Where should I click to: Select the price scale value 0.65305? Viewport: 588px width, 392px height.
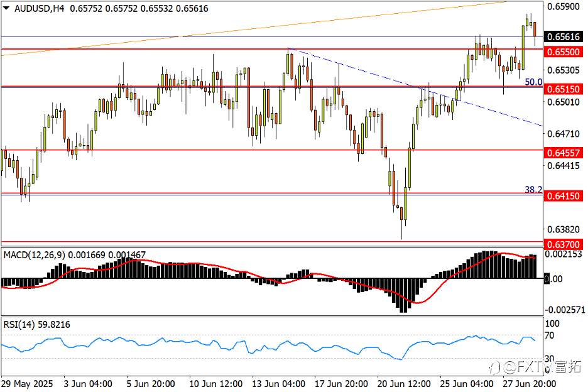563,70
